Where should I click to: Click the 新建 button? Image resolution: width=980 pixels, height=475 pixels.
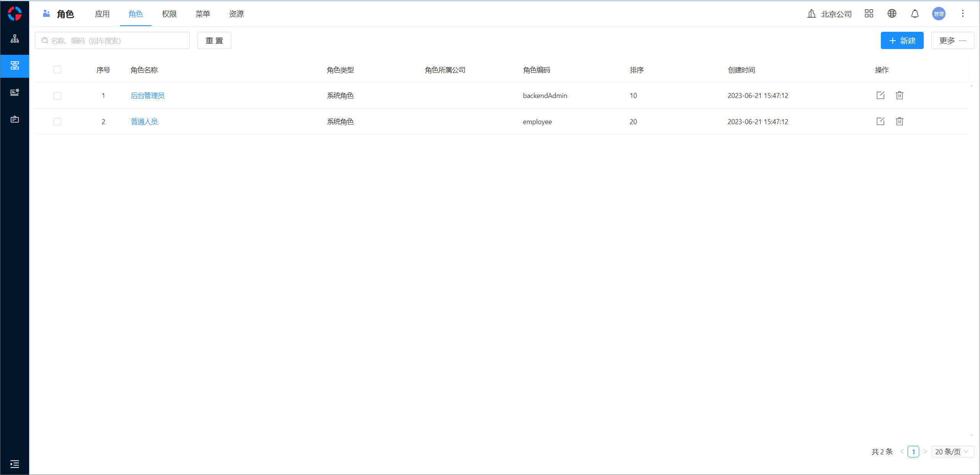(902, 41)
